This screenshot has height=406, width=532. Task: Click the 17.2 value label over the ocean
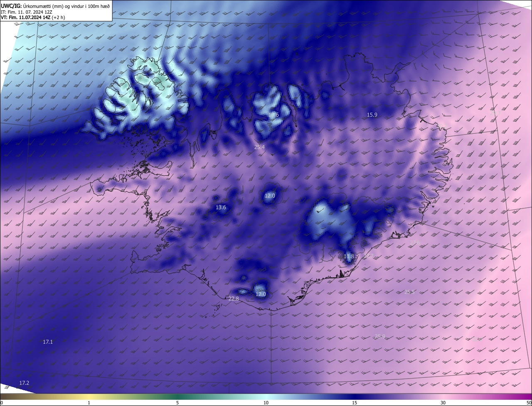(25, 383)
